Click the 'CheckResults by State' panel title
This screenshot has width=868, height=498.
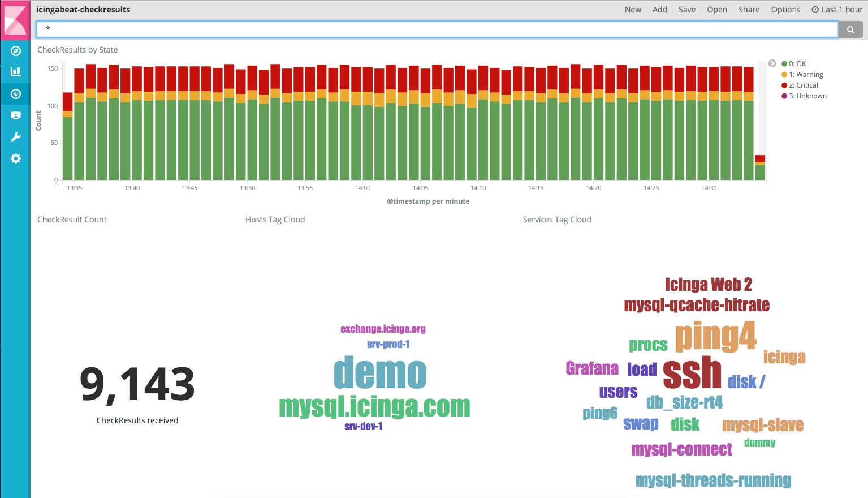[x=77, y=50]
